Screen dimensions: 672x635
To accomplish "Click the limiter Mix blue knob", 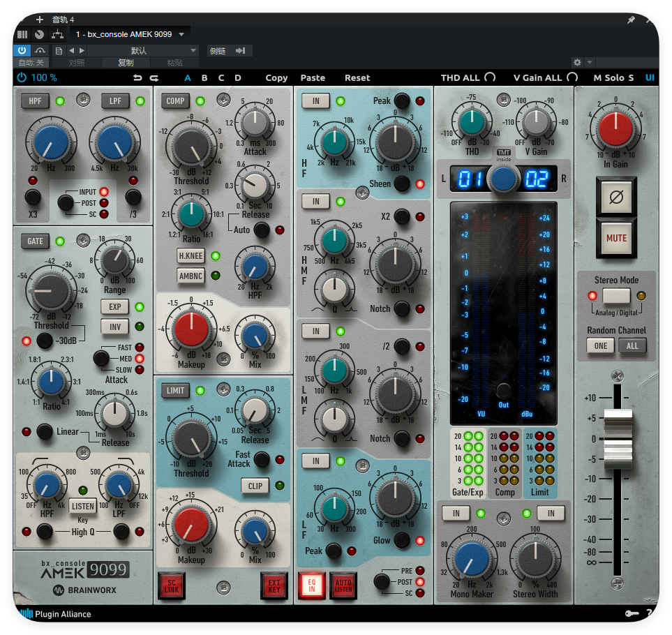I will point(255,531).
